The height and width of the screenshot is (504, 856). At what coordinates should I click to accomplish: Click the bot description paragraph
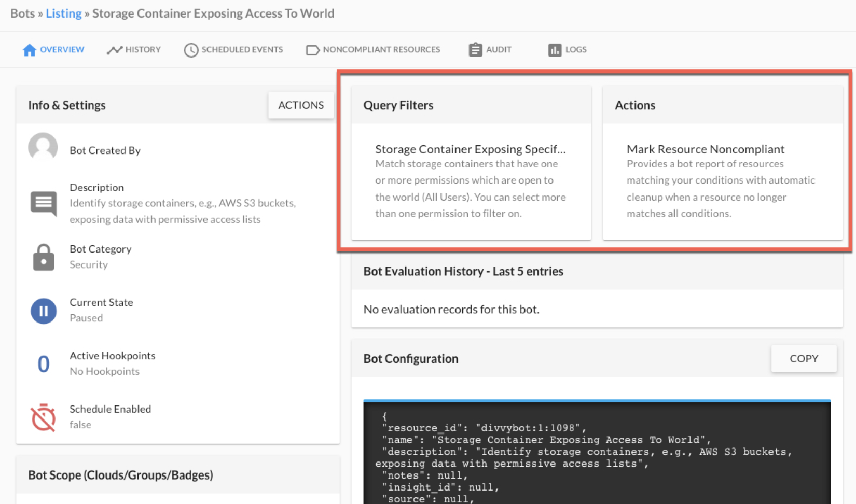183,211
